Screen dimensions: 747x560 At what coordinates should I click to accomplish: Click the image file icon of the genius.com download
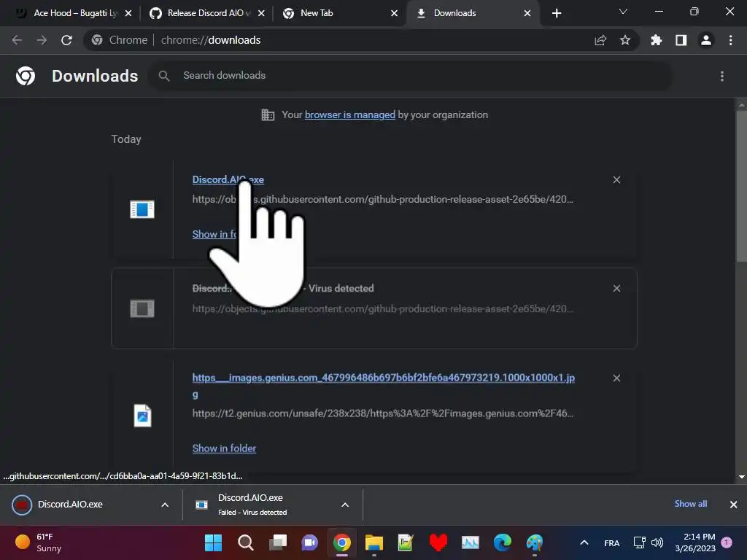tap(142, 415)
